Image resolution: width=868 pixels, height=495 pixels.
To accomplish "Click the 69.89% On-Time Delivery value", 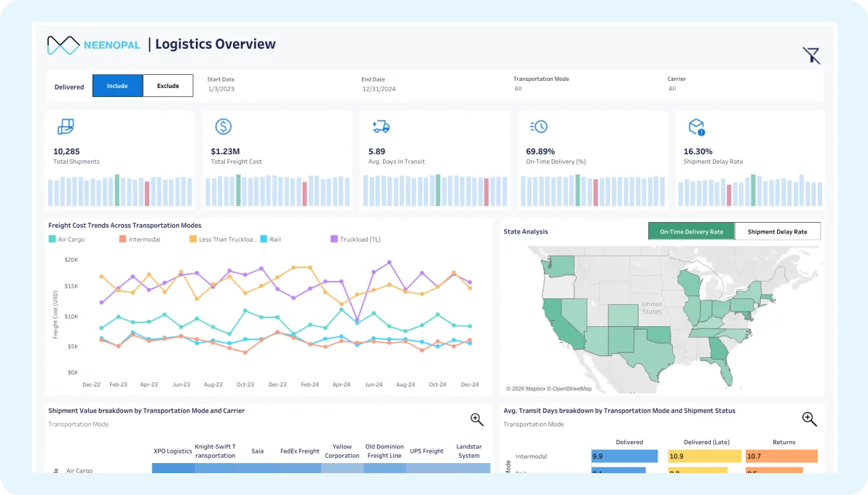I will (540, 151).
